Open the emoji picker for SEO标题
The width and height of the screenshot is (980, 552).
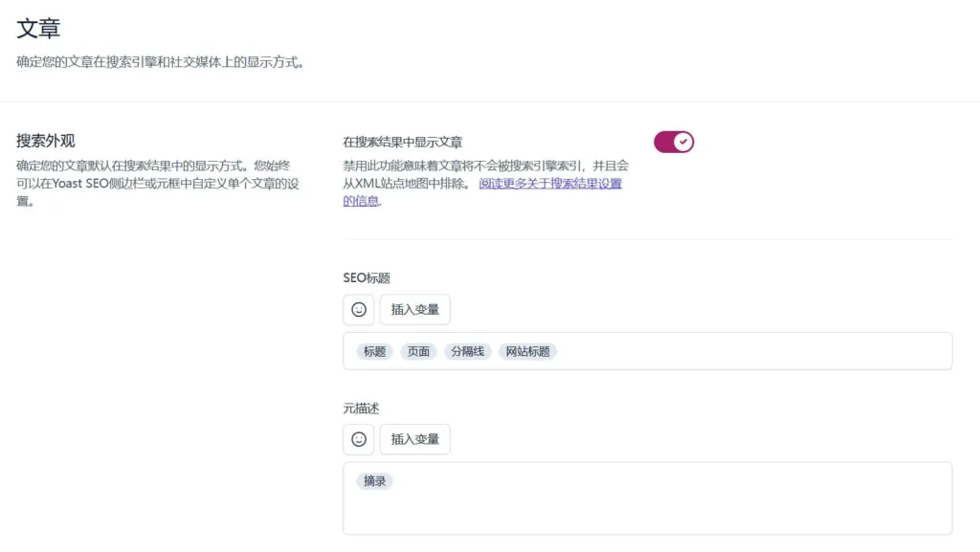pyautogui.click(x=358, y=309)
